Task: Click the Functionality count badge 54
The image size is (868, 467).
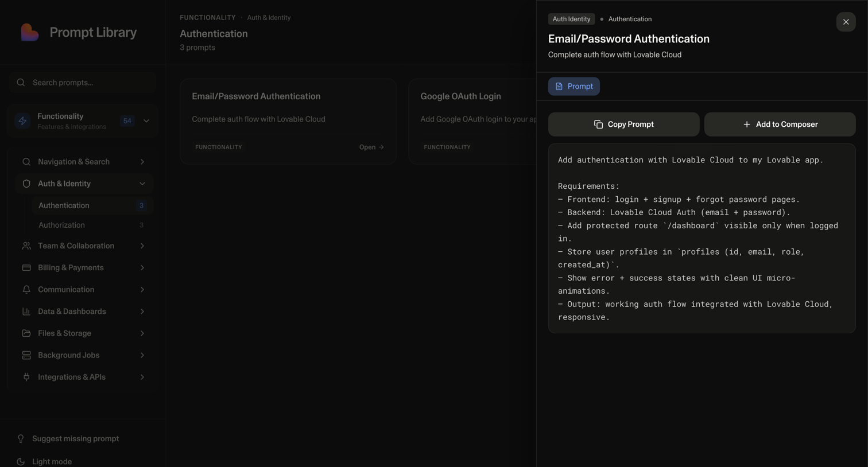Action: pyautogui.click(x=127, y=121)
